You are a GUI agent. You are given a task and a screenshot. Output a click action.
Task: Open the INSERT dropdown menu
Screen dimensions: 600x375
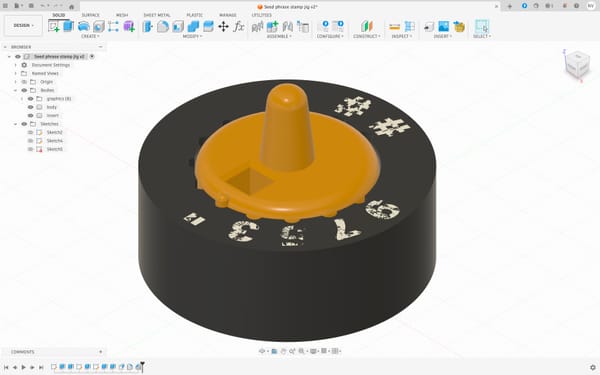pyautogui.click(x=443, y=36)
